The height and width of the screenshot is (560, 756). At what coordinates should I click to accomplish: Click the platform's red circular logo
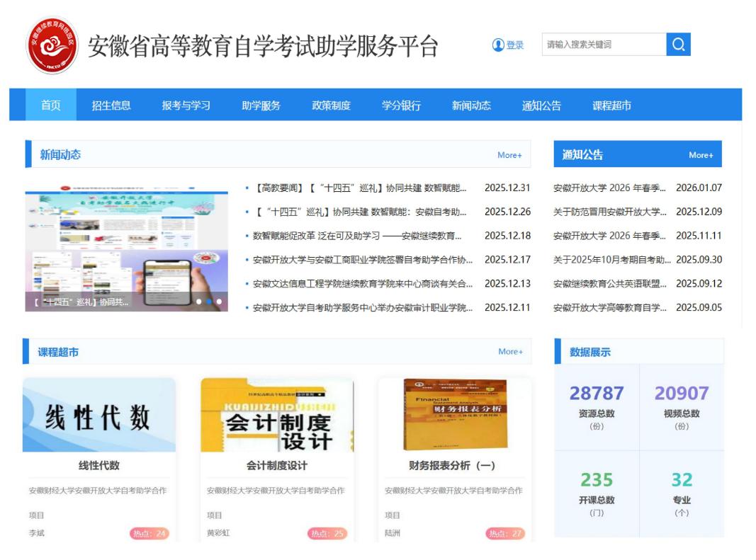click(52, 45)
